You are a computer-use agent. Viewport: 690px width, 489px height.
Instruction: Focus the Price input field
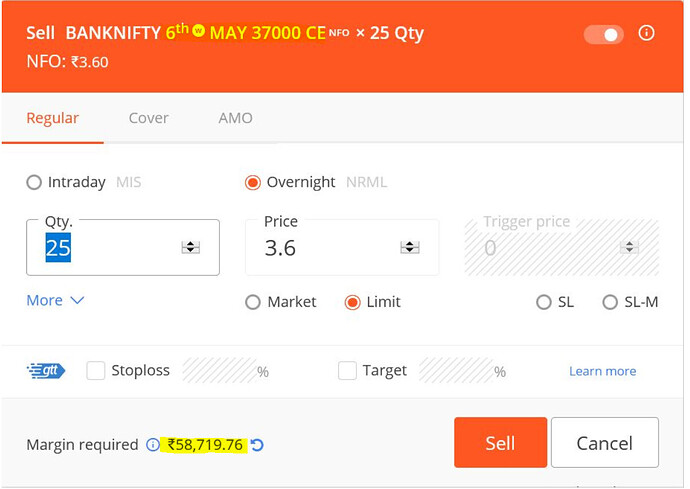pos(342,247)
